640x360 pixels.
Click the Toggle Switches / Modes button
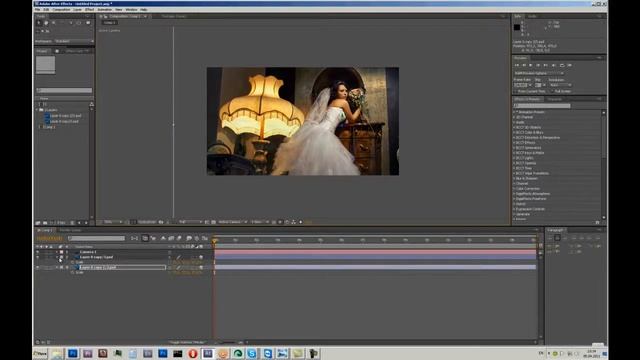coord(187,342)
